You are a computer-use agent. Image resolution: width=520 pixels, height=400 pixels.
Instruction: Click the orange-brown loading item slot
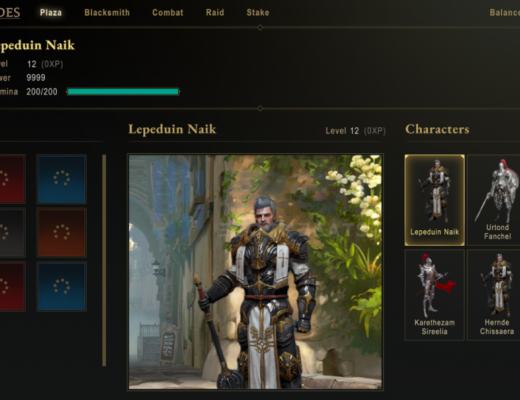(62, 232)
